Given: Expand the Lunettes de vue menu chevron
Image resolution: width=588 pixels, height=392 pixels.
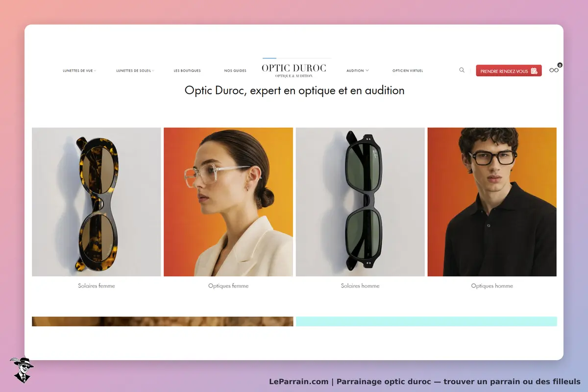Looking at the screenshot, I should point(95,71).
